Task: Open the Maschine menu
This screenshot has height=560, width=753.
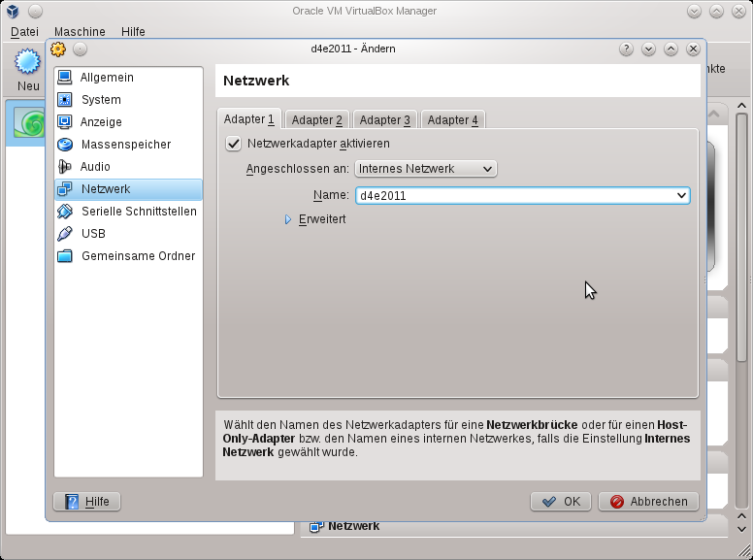Action: coord(80,32)
